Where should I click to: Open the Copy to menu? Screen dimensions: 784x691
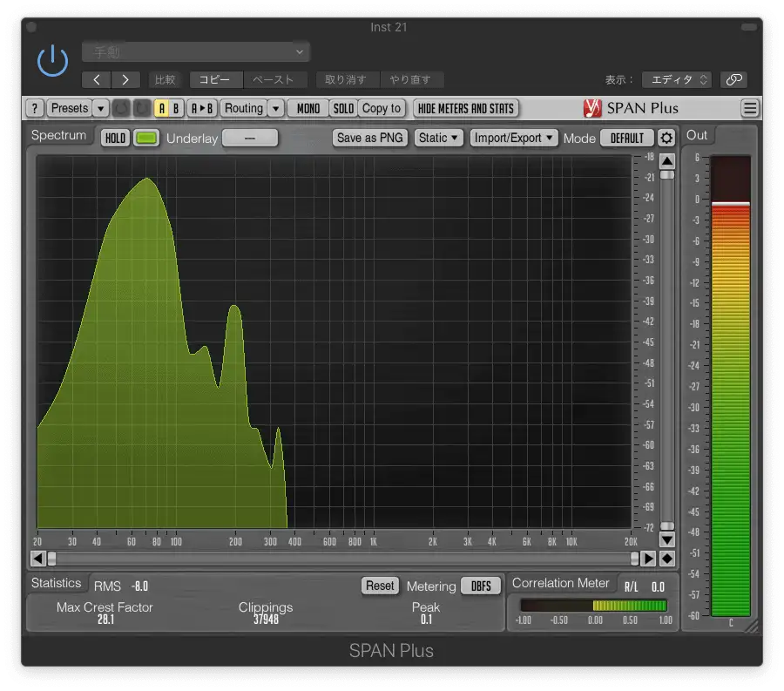click(x=382, y=108)
